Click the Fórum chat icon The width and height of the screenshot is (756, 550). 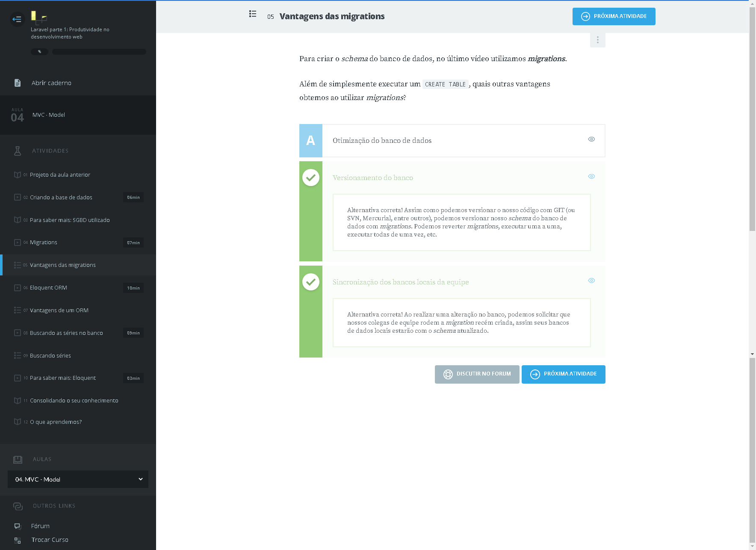(x=18, y=526)
